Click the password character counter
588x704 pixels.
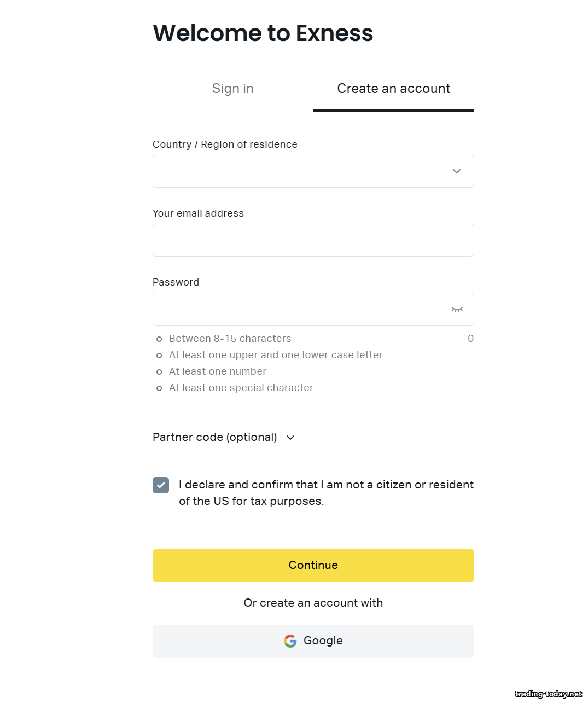470,339
